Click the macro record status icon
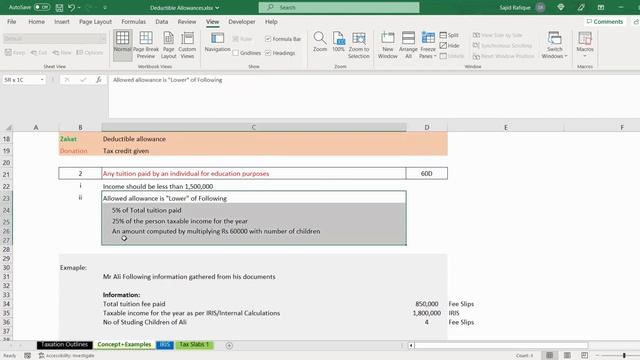 27,356
